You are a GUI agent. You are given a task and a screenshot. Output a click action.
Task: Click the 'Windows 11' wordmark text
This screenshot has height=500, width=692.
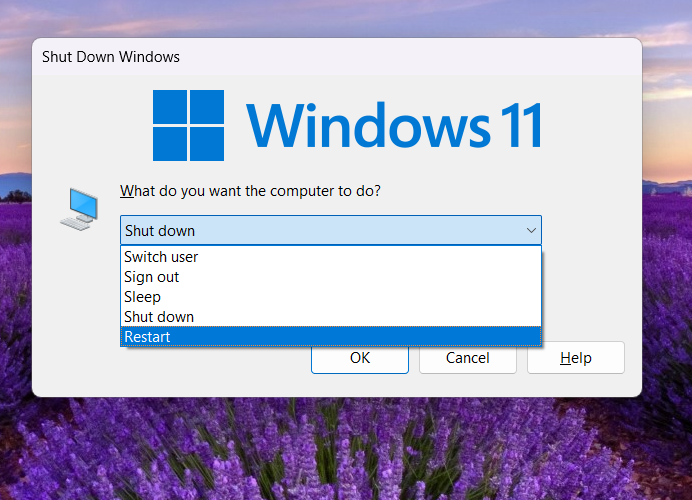[x=394, y=125]
